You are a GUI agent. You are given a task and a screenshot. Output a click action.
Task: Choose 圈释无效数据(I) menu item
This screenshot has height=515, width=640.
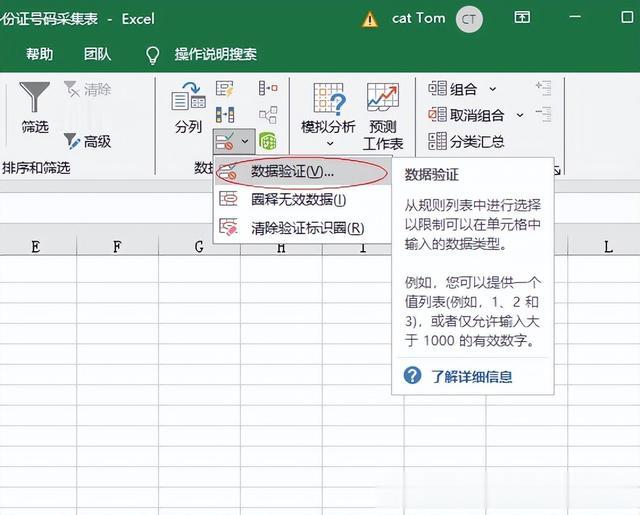[302, 200]
